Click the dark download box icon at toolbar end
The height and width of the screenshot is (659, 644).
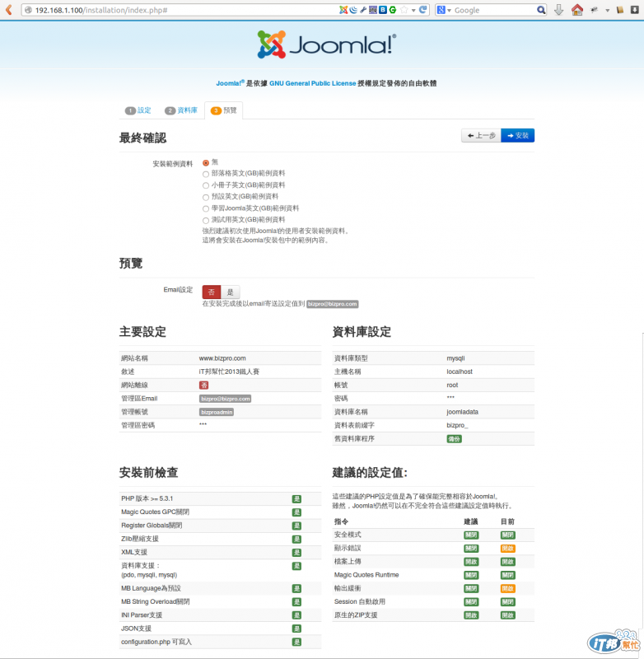635,10
